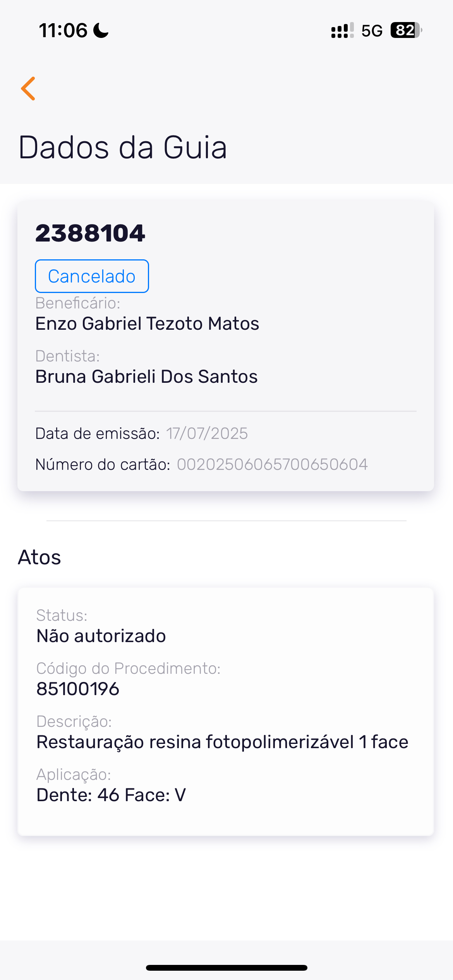Tap the 11:06 clock in status bar
Viewport: 453px width, 980px height.
click(x=63, y=30)
